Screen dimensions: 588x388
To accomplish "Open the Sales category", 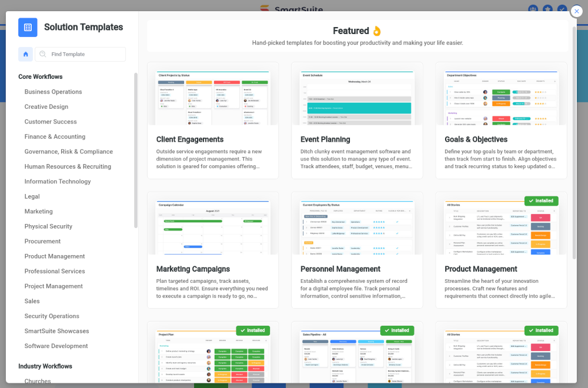I will pos(32,302).
